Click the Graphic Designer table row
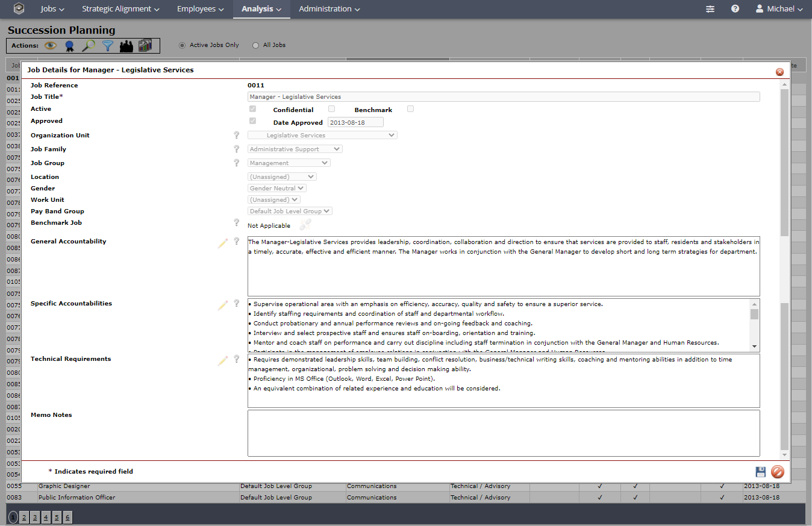Image resolution: width=812 pixels, height=526 pixels. pos(405,486)
